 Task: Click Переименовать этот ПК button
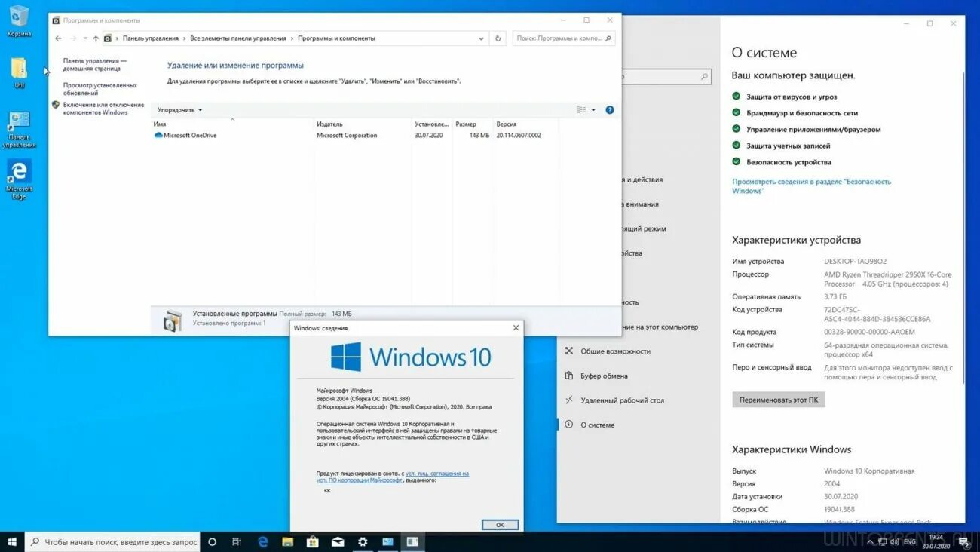[x=779, y=400]
